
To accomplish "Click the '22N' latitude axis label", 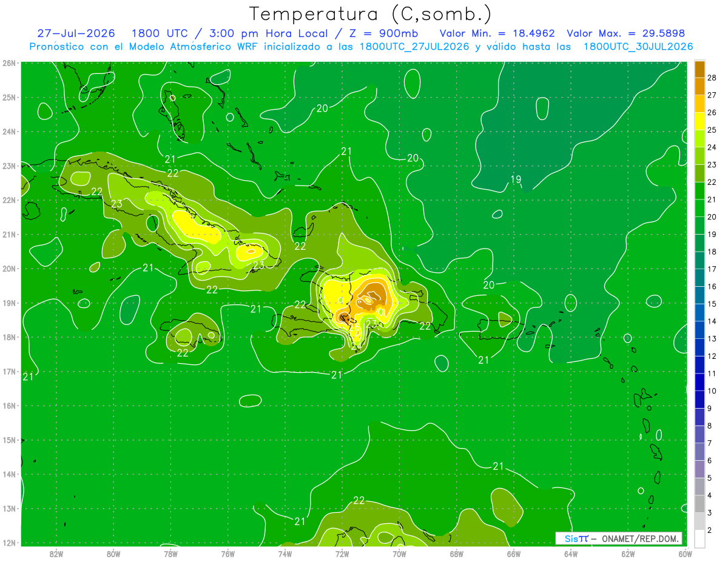I will pyautogui.click(x=9, y=200).
